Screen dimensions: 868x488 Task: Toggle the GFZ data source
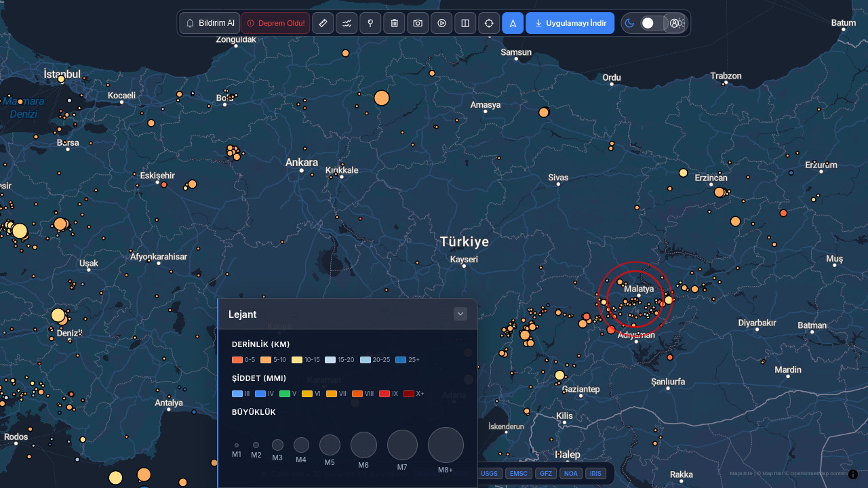pyautogui.click(x=546, y=474)
